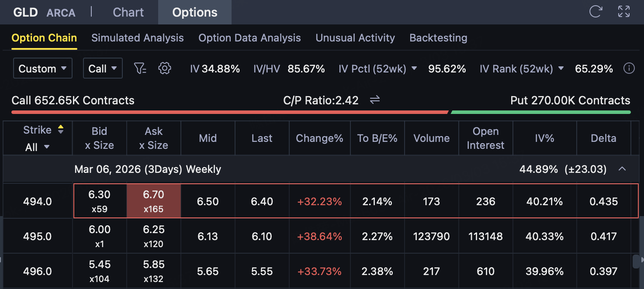Go to Unusual Activity tab

[355, 38]
